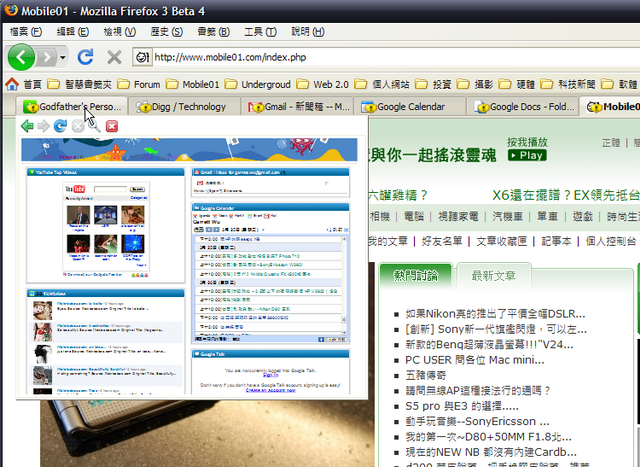640x467 pixels.
Task: Click the Forward navigation arrow
Action: point(47,57)
